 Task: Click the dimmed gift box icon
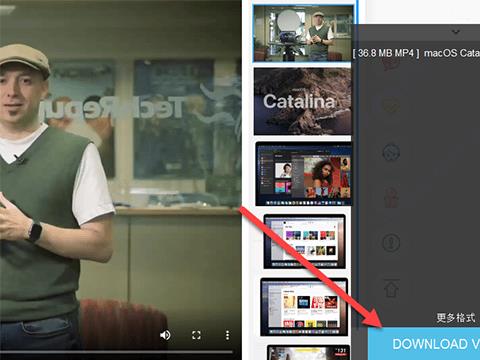pos(391,197)
